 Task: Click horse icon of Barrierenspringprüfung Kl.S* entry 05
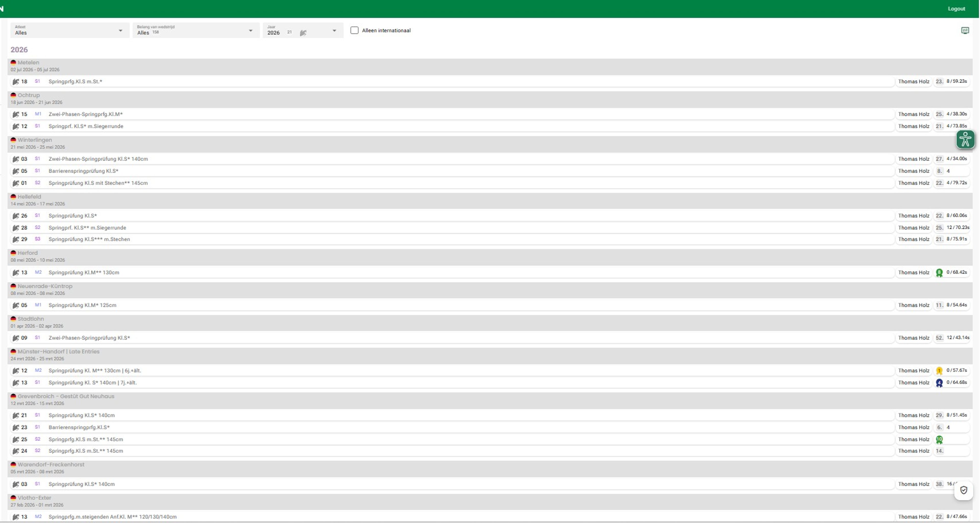[x=16, y=171]
